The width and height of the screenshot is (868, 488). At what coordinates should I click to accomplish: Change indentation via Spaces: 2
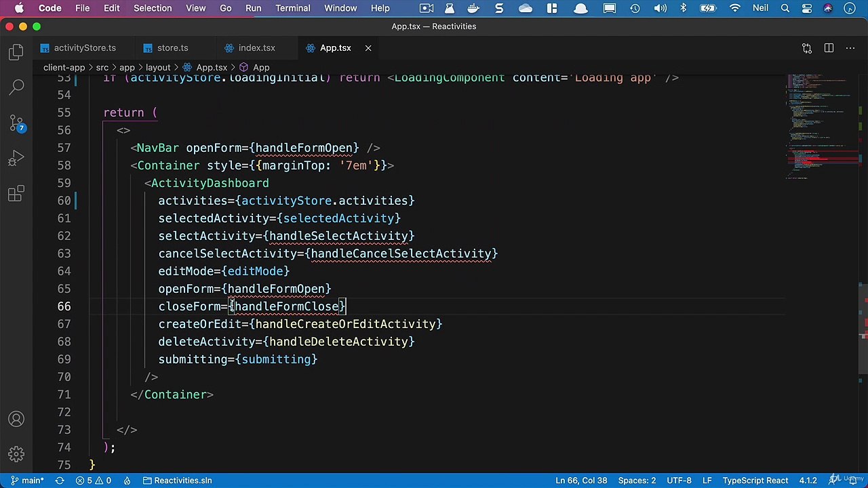637,481
